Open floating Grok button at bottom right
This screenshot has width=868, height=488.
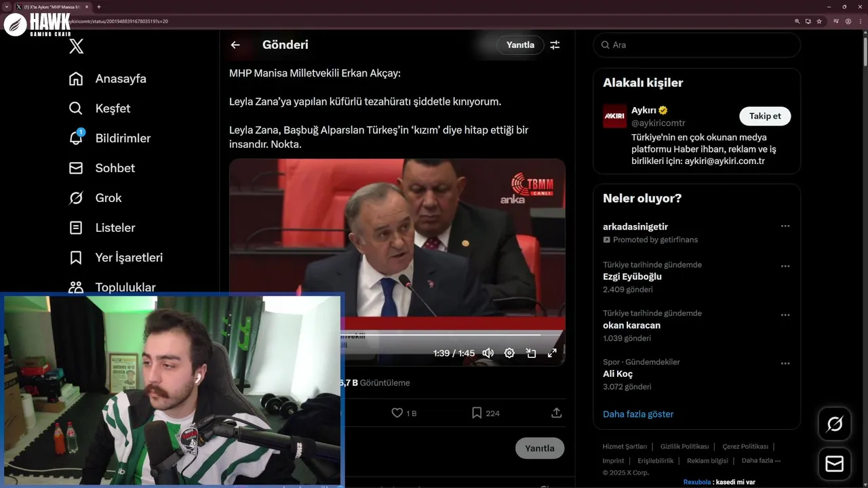click(x=835, y=424)
